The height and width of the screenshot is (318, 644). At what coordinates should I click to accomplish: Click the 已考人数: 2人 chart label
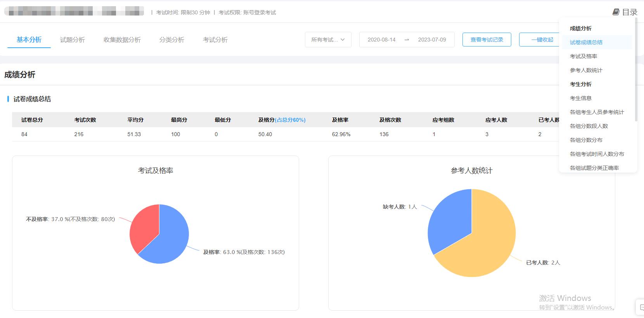click(543, 263)
